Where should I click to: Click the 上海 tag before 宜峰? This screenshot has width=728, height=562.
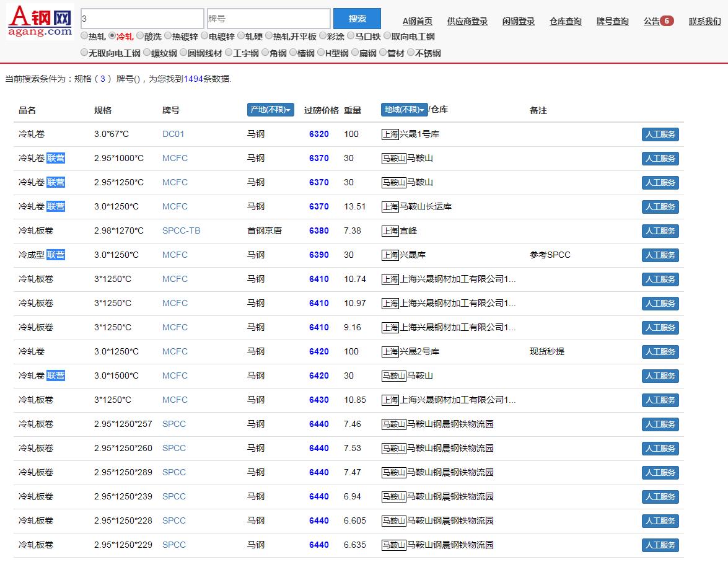390,231
